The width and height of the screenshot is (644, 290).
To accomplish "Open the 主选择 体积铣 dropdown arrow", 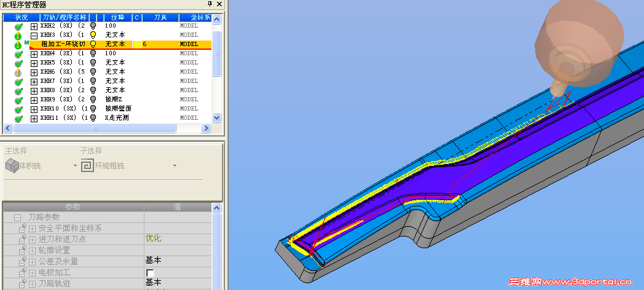I will pos(75,166).
